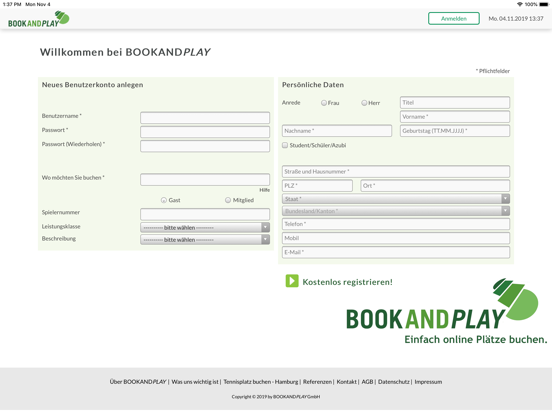Screen dimensions: 552x414
Task: Choose the Mitglied radio option
Action: 228,200
